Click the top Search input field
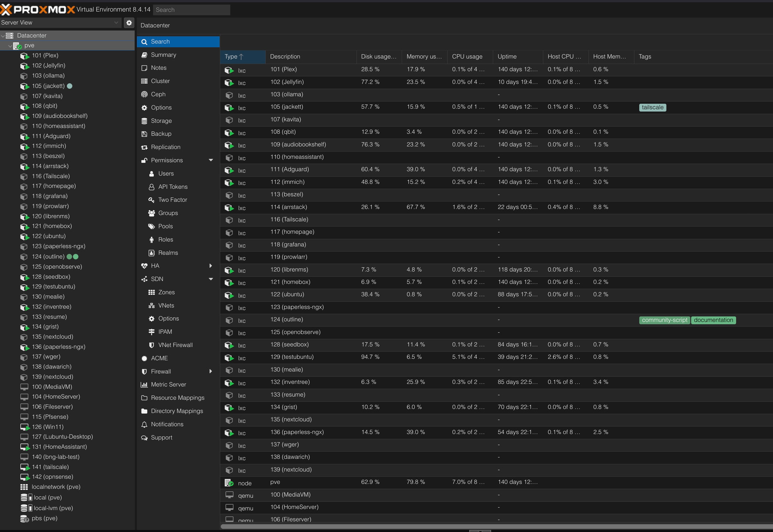 191,10
